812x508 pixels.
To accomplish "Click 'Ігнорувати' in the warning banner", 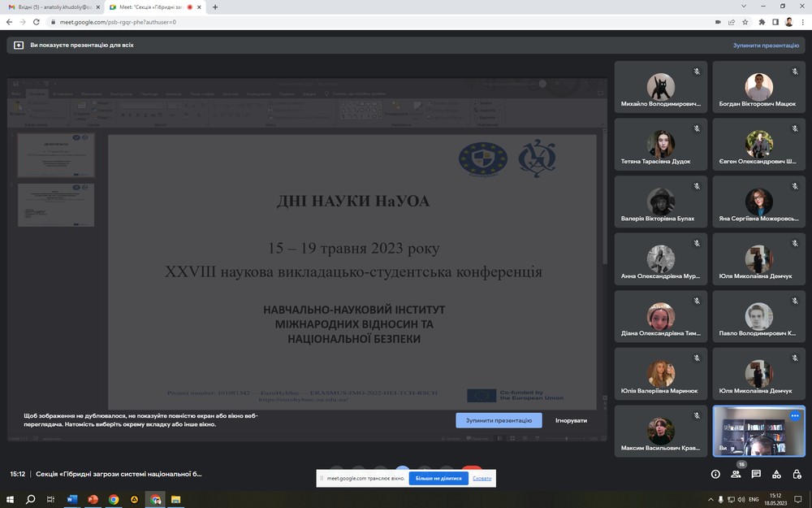I will tap(571, 420).
